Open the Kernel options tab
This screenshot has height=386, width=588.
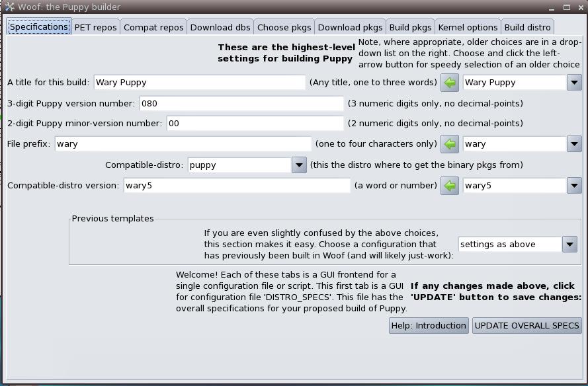(468, 27)
